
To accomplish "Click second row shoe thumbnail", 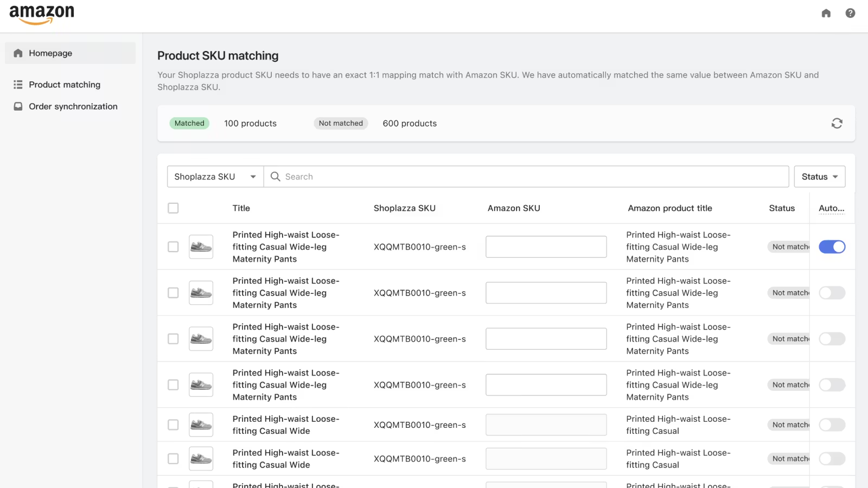I will click(201, 293).
